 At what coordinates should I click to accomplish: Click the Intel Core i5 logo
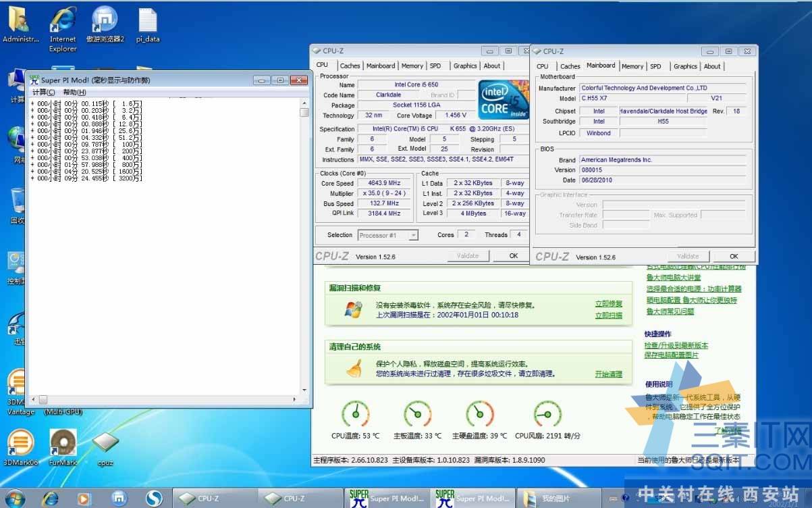tap(504, 100)
